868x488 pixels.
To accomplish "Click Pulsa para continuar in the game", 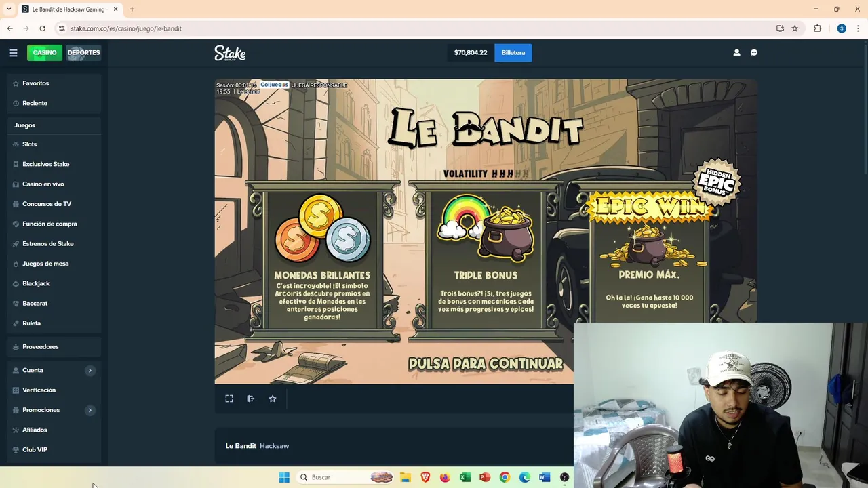I will pyautogui.click(x=486, y=364).
